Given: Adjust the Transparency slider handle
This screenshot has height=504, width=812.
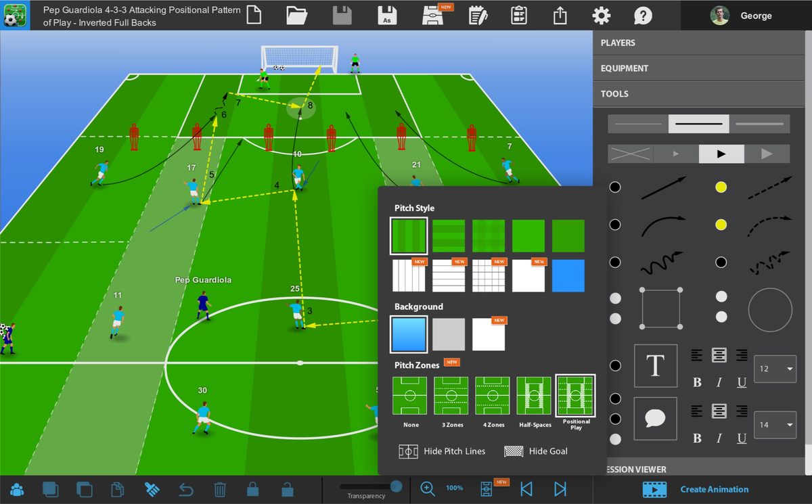Looking at the screenshot, I should pos(396,486).
